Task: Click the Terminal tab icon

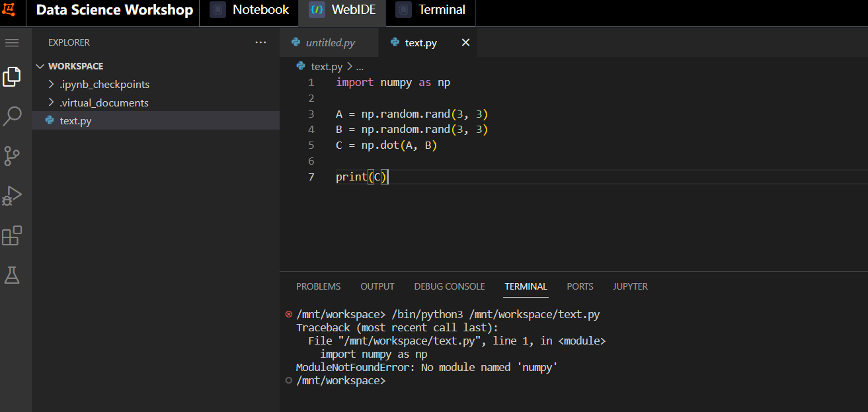Action: [x=403, y=10]
